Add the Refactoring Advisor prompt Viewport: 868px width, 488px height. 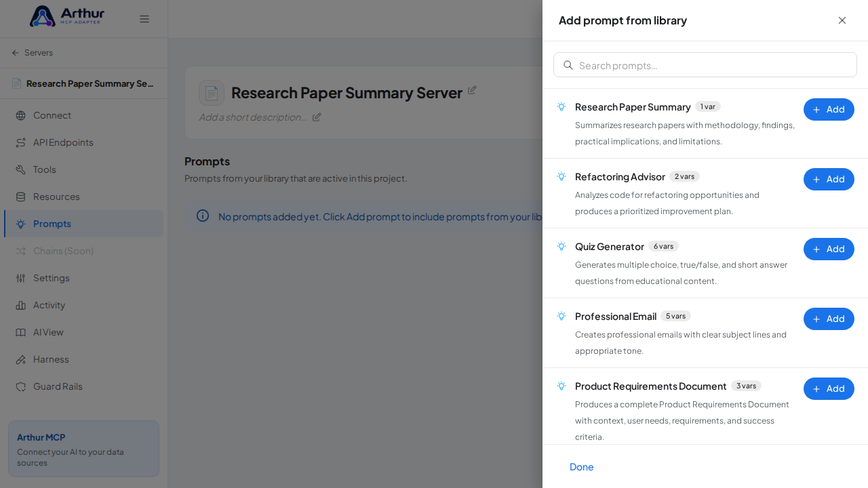[829, 179]
